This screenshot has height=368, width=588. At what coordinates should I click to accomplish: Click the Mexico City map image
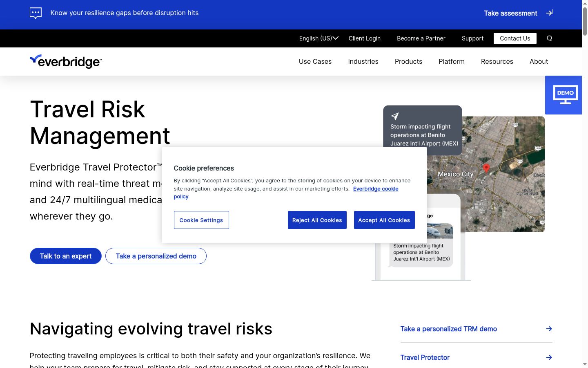[486, 174]
